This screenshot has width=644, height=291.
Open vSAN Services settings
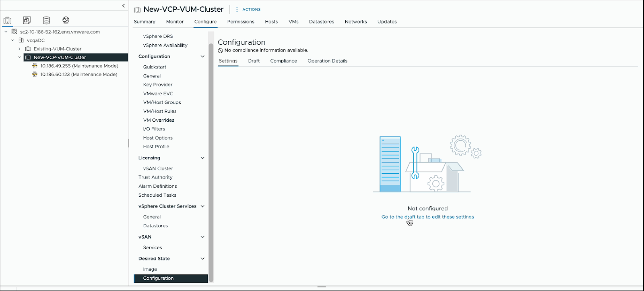(153, 247)
